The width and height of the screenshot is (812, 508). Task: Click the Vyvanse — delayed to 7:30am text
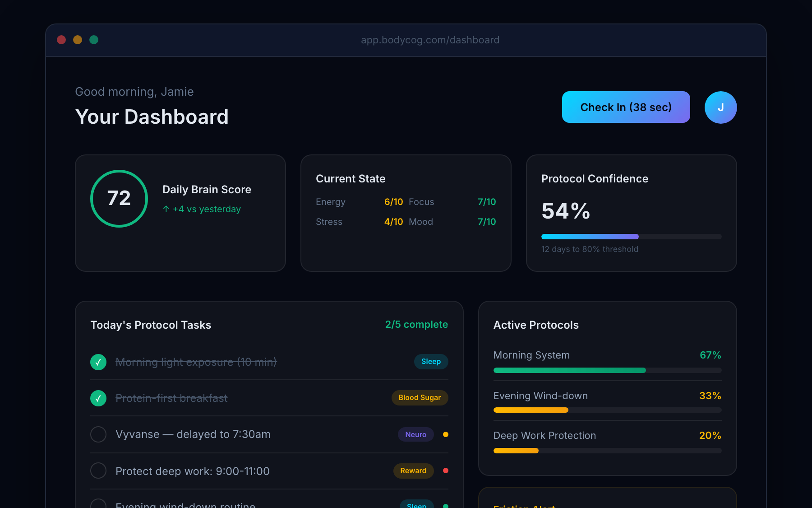pos(193,434)
